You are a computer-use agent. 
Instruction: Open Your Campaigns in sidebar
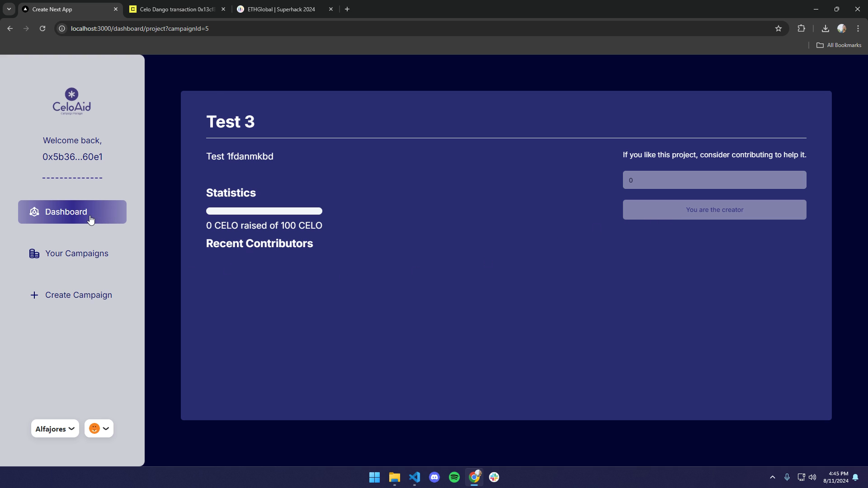(72, 253)
